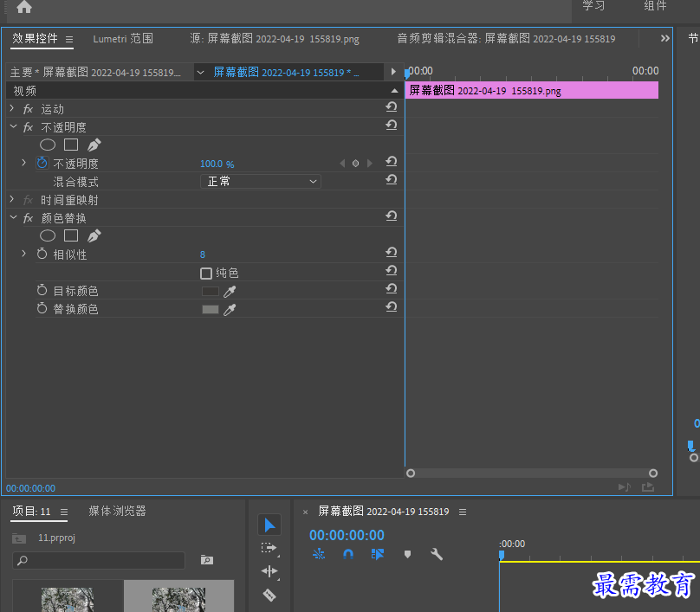Select the Razor tool
Viewport: 700px width, 612px height.
(269, 595)
